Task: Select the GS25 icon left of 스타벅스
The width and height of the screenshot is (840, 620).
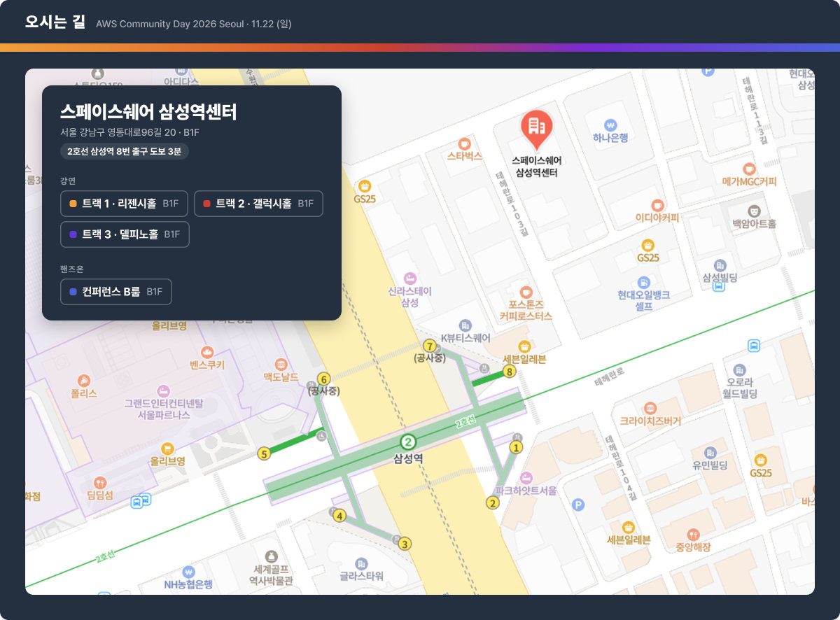Action: coord(364,186)
